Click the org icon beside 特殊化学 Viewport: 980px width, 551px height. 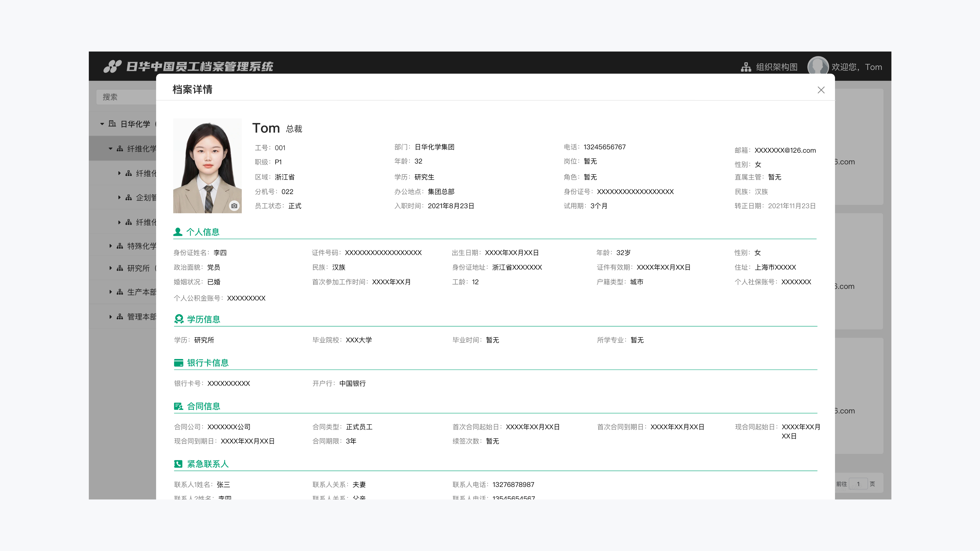point(120,246)
